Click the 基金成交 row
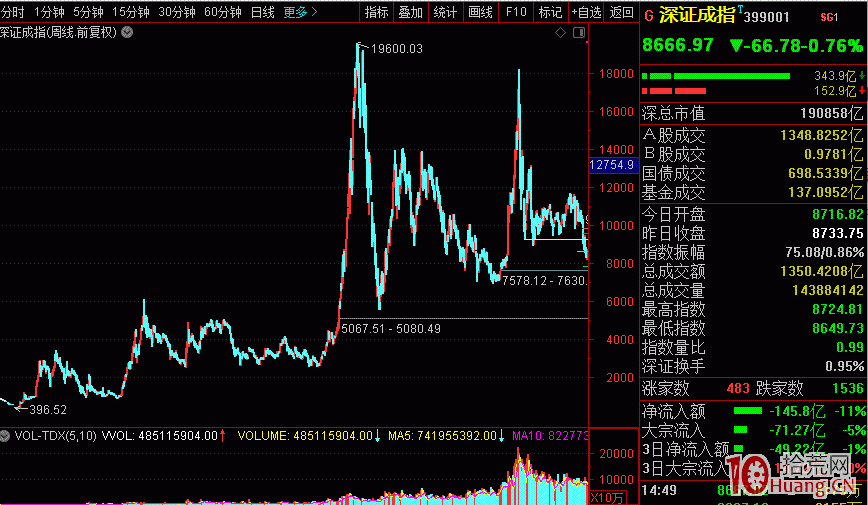This screenshot has height=505, width=868. coord(753,192)
